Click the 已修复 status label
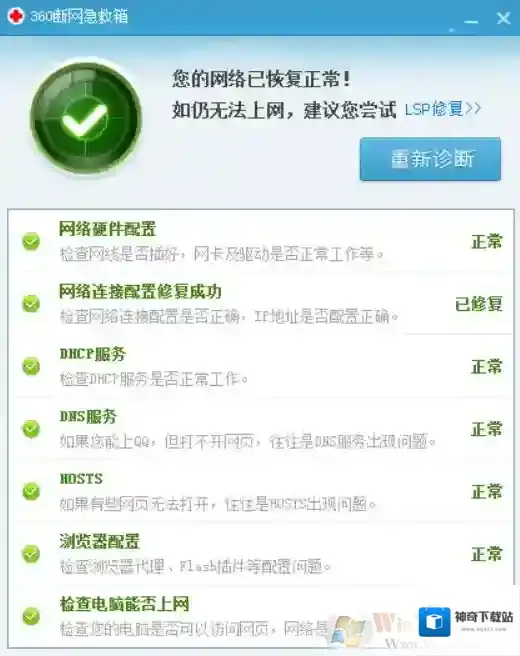 [479, 304]
